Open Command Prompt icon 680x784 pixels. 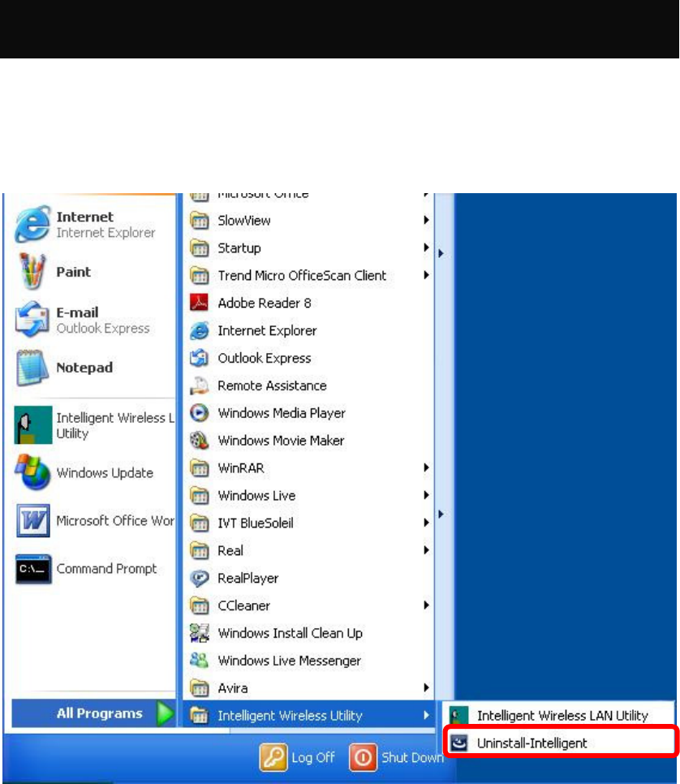click(33, 568)
